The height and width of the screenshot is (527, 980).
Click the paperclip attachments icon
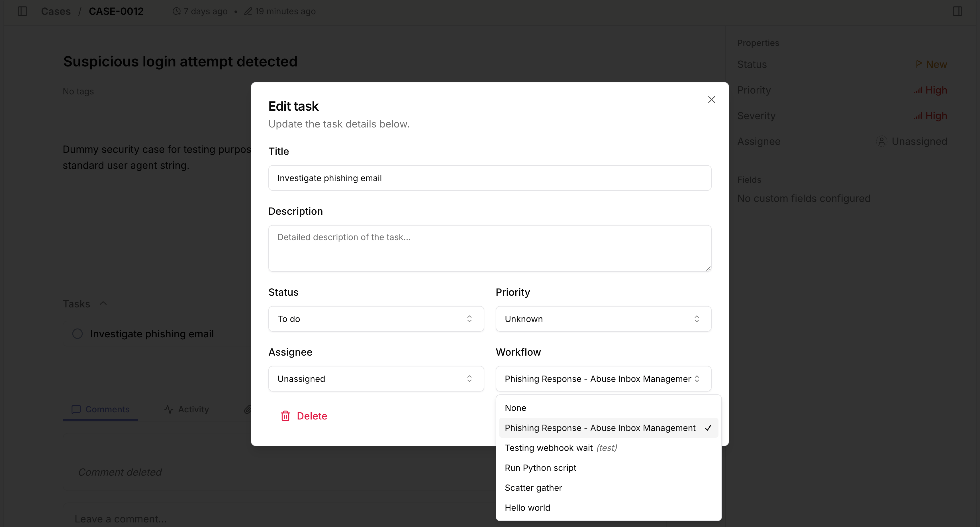[x=247, y=409]
